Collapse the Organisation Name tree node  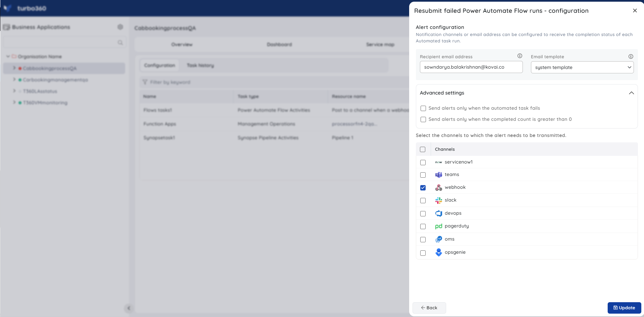pos(8,57)
